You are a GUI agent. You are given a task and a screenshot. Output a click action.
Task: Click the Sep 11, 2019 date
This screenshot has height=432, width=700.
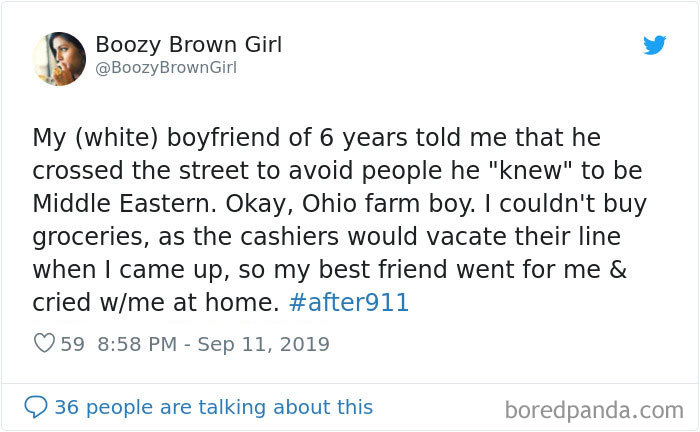click(x=262, y=344)
